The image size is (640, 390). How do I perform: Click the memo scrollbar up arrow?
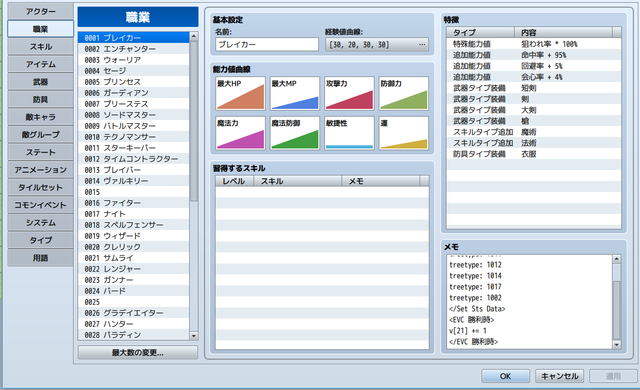point(616,259)
